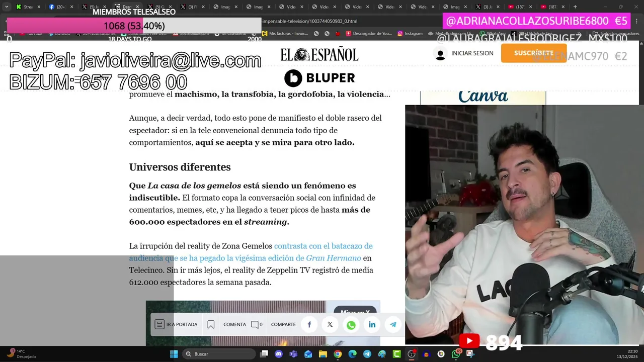Launch Discord from the taskbar
Screen dimensions: 644x362
[279, 354]
